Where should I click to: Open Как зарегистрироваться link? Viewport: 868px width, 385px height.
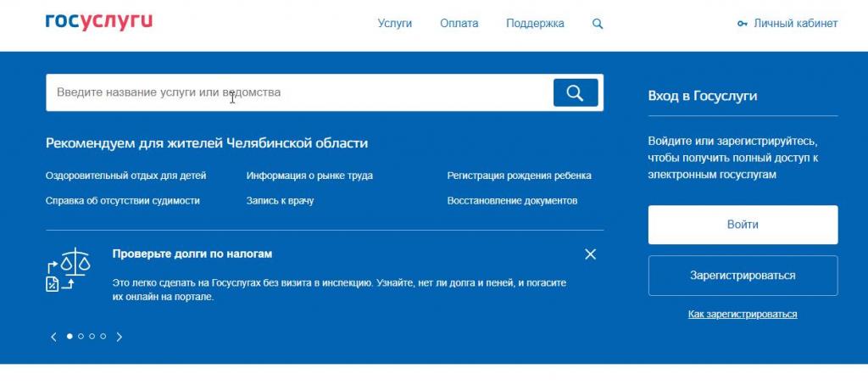pyautogui.click(x=743, y=314)
